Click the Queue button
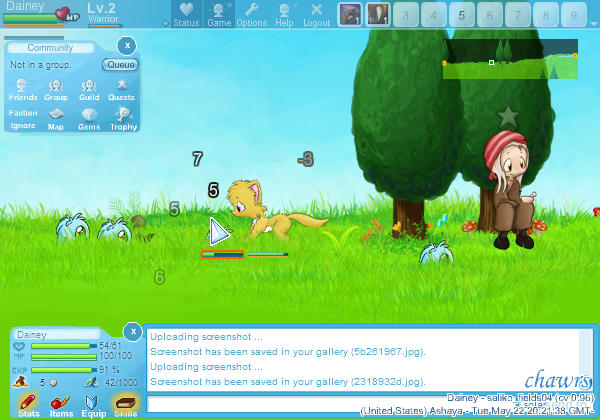The width and height of the screenshot is (600, 420). point(121,65)
